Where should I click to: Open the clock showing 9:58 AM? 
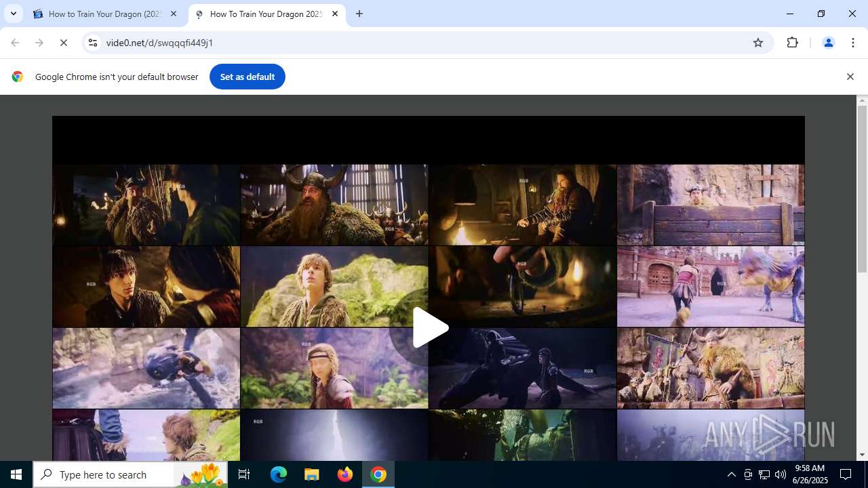click(x=811, y=474)
